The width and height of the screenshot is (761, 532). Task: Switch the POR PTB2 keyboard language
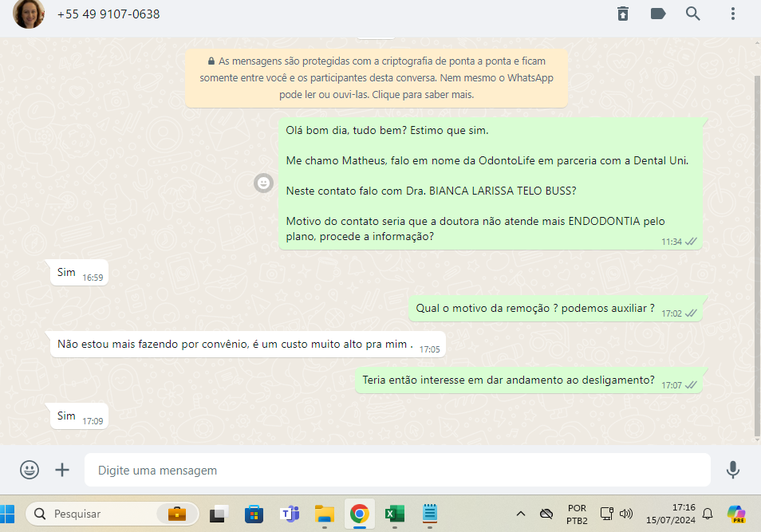(x=577, y=514)
